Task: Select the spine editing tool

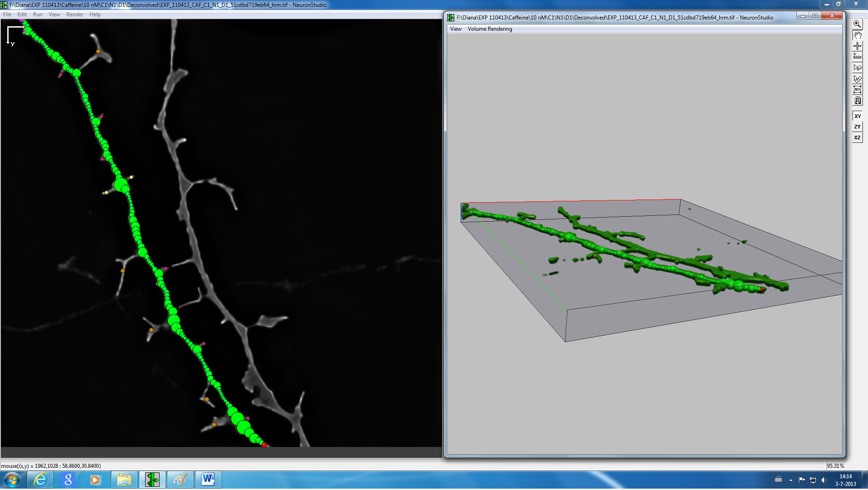Action: point(857,67)
